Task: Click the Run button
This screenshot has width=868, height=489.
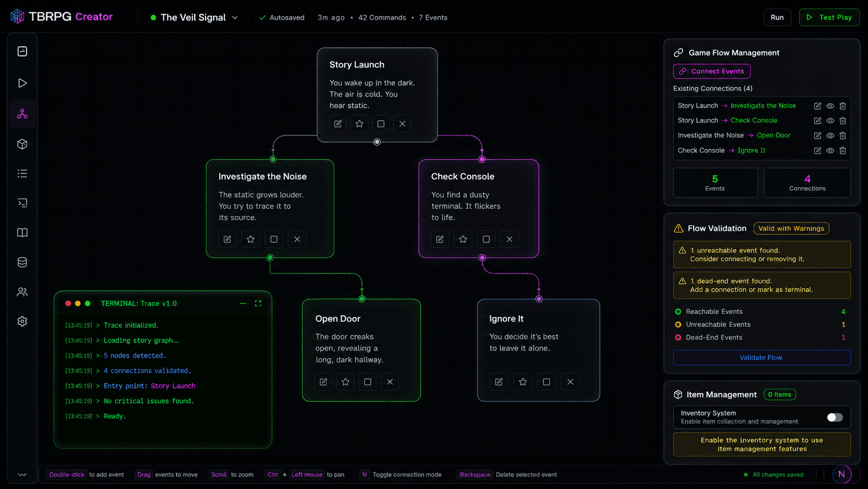Action: 777,17
